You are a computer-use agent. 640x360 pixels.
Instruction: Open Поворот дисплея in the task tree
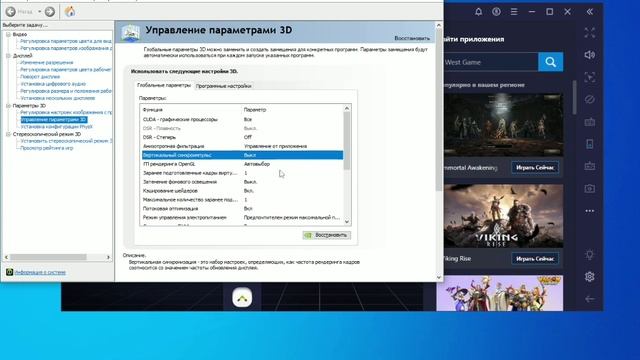tap(40, 77)
